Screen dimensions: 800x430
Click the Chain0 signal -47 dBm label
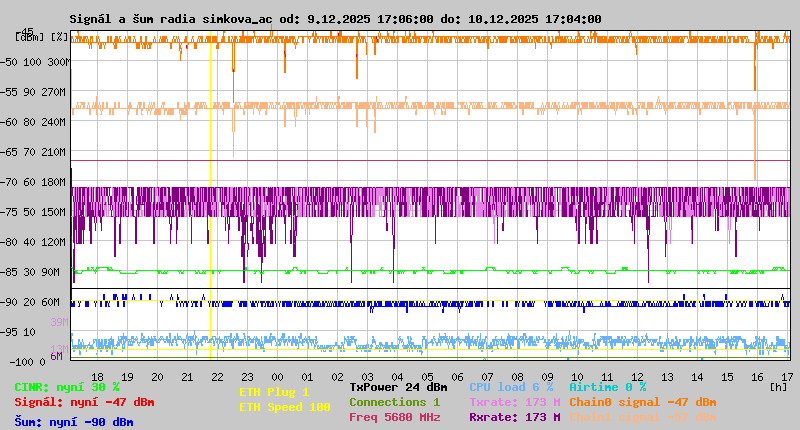point(642,402)
